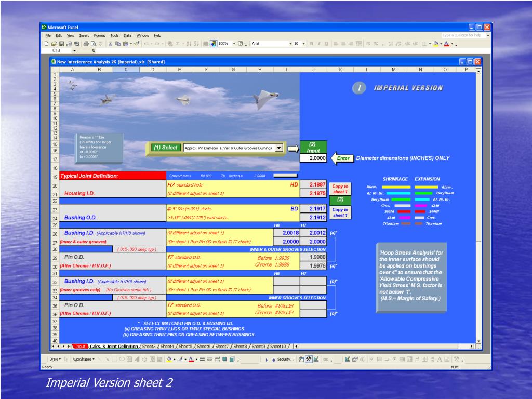Open the Format menu
This screenshot has width=532, height=399.
tap(99, 35)
